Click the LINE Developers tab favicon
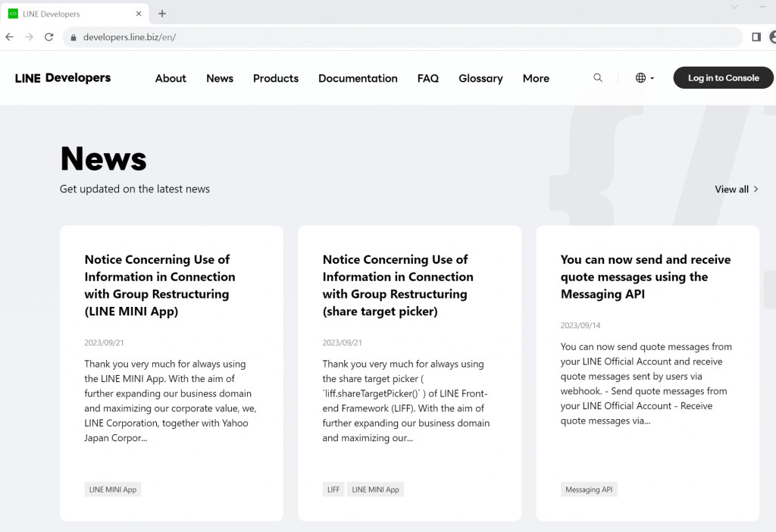 pos(14,14)
